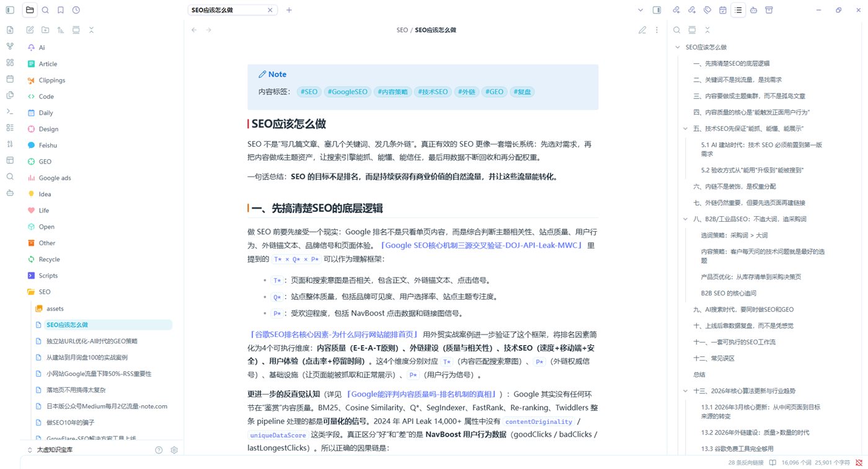The image size is (868, 469).
Task: Open the #技术SEO tag
Action: [x=433, y=92]
